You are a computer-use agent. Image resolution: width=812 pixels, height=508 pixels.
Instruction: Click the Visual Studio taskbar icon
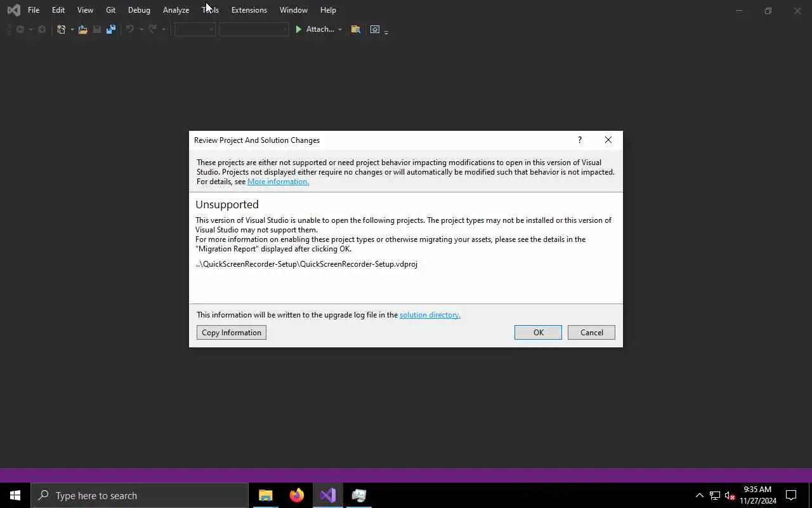click(x=328, y=495)
